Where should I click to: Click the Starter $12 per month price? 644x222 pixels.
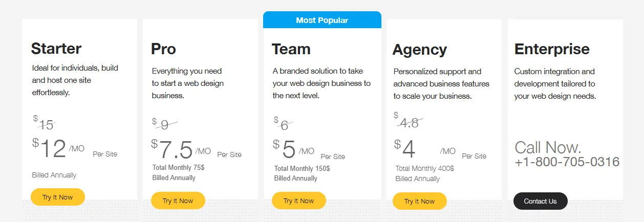(52, 149)
